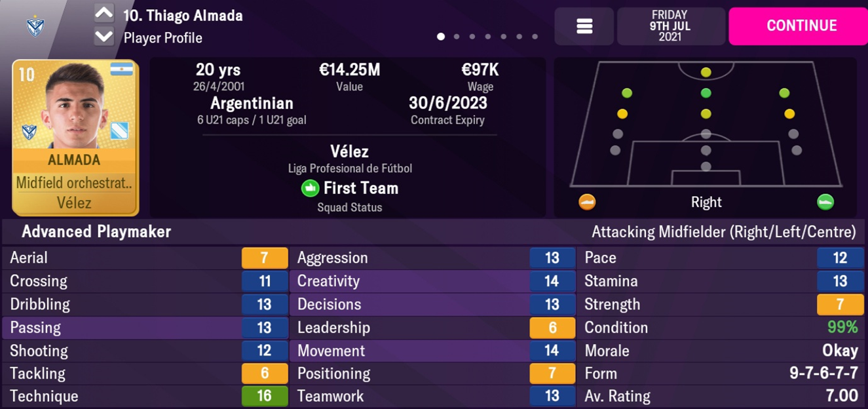This screenshot has width=868, height=409.
Task: Select the last page indicator dot
Action: 535,37
